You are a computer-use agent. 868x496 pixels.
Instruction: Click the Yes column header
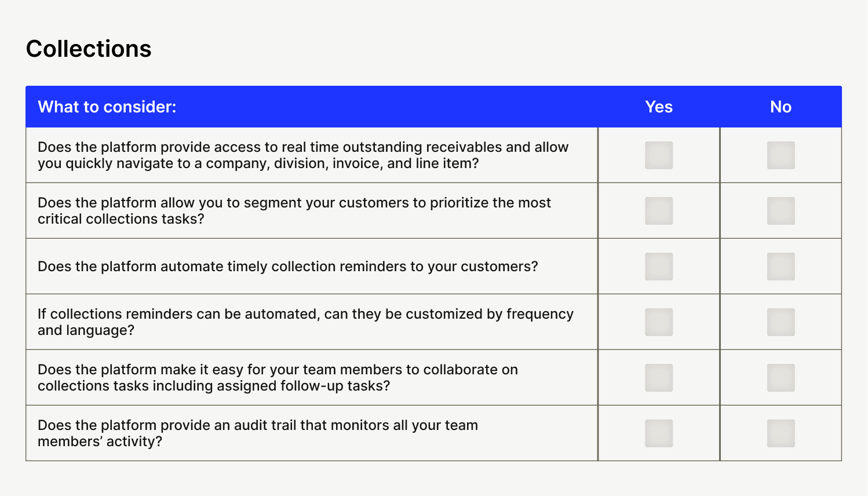click(x=659, y=107)
